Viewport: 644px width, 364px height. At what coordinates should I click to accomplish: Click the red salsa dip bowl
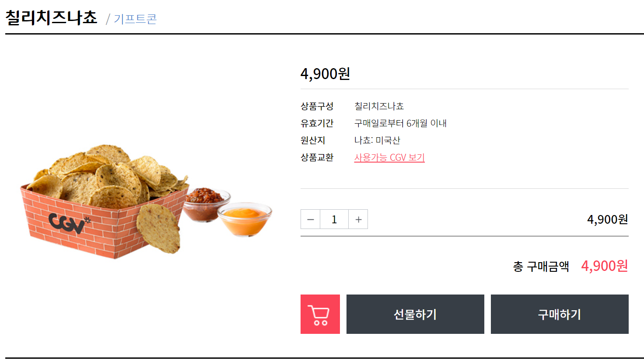[205, 204]
